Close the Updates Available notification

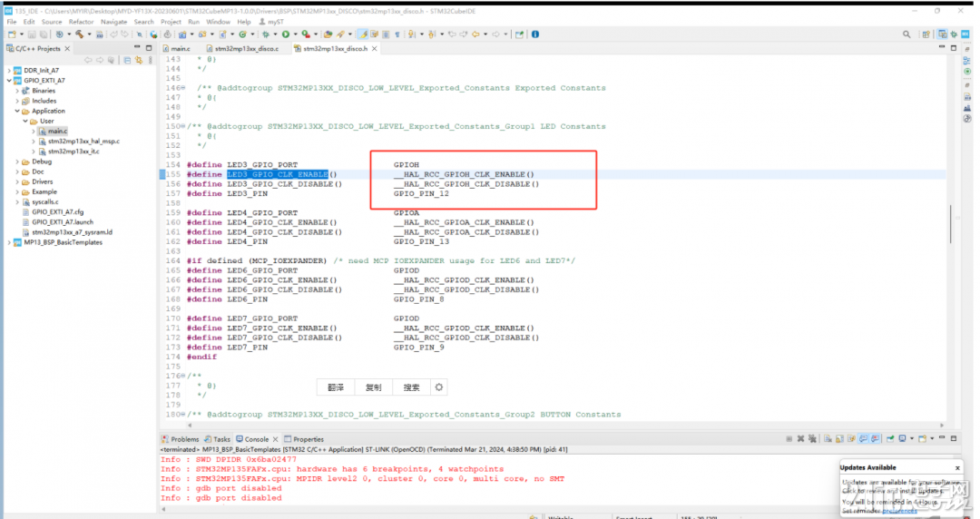pos(957,467)
